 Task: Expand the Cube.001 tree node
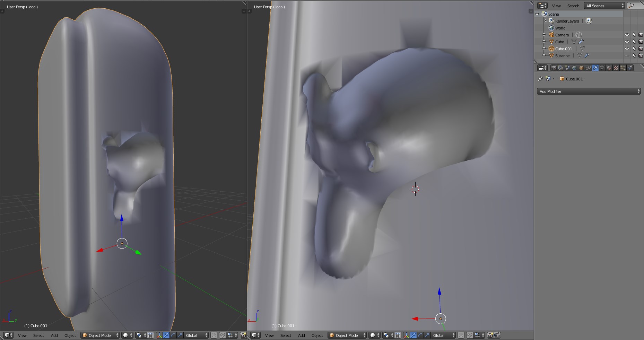click(544, 49)
